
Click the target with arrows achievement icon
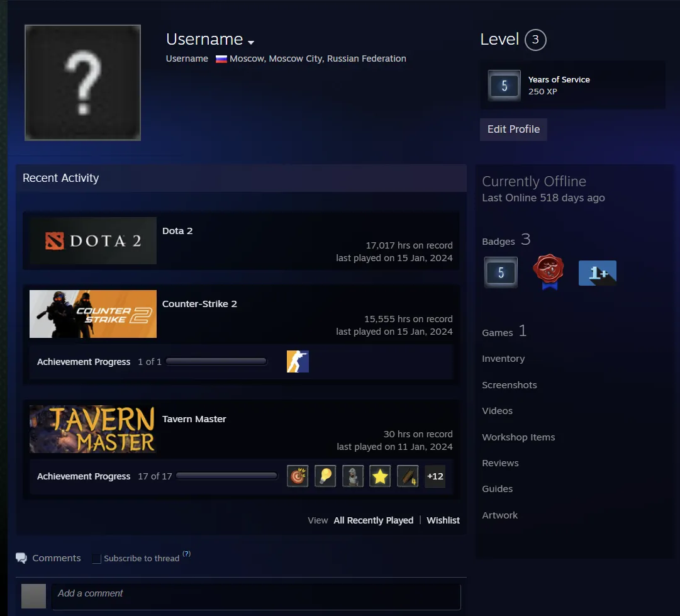pyautogui.click(x=298, y=476)
